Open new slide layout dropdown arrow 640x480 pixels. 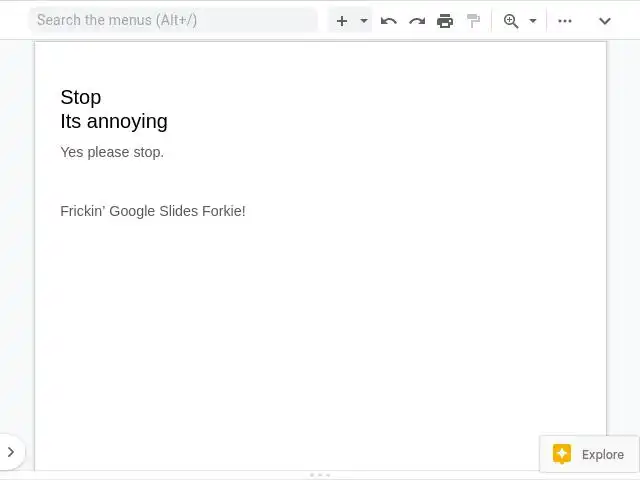tap(364, 21)
